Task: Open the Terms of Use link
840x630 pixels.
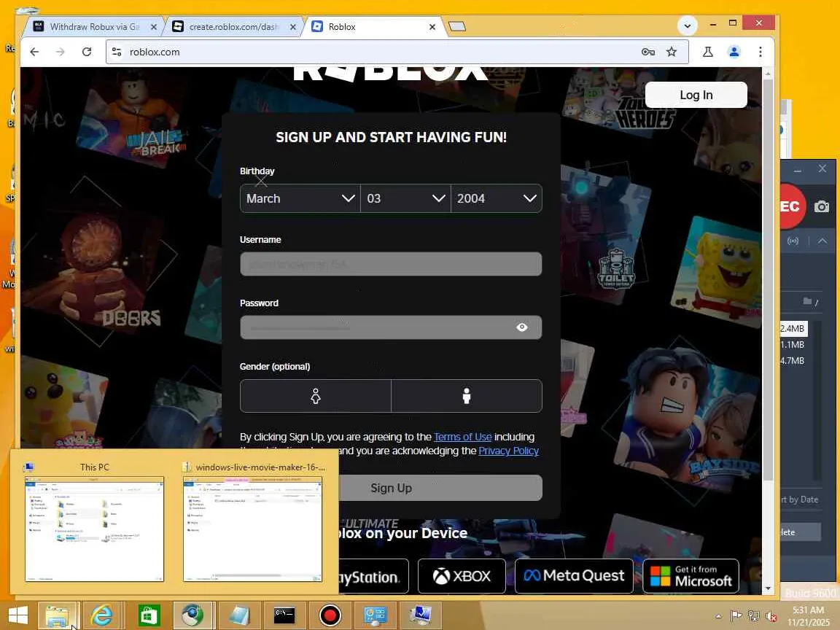Action: pos(463,437)
